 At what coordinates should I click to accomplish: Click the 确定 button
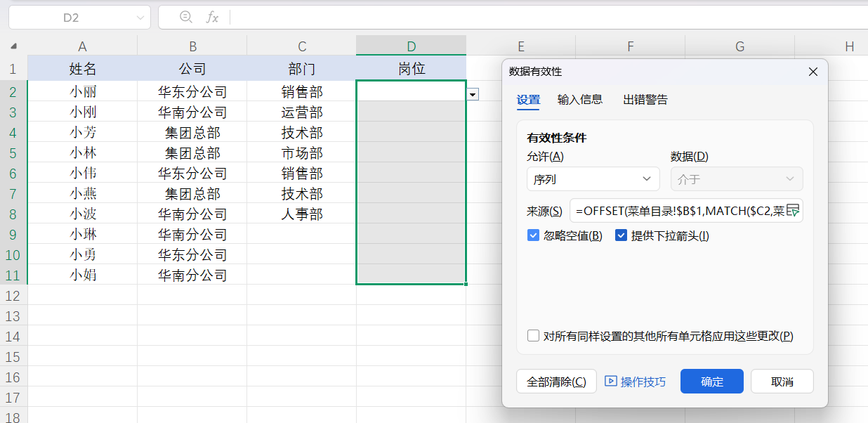point(711,381)
